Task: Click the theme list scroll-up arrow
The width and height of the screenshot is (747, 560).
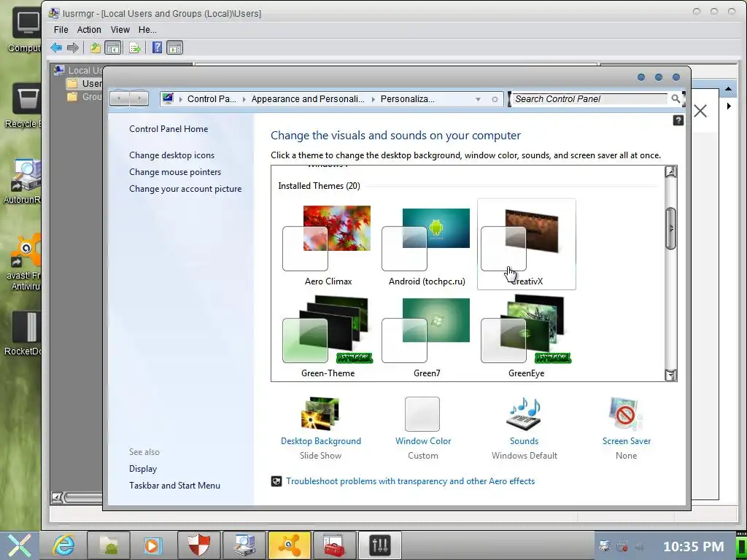Action: pos(670,172)
